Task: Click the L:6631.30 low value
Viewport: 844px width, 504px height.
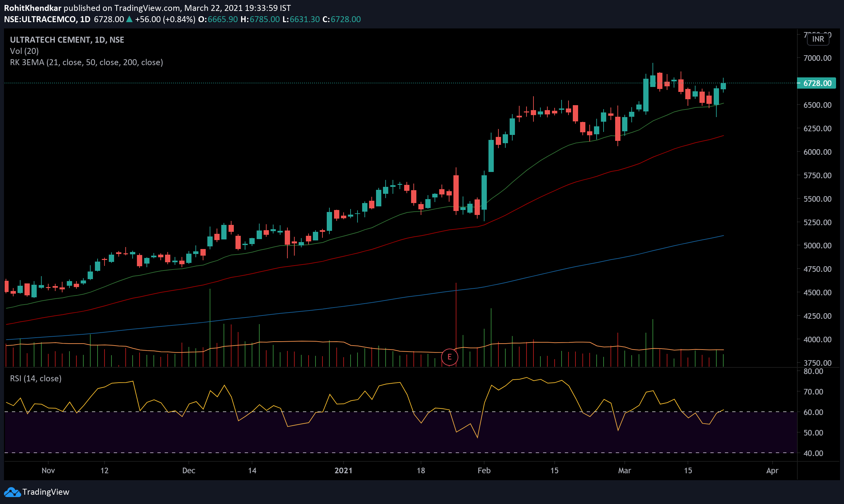Action: pos(301,19)
